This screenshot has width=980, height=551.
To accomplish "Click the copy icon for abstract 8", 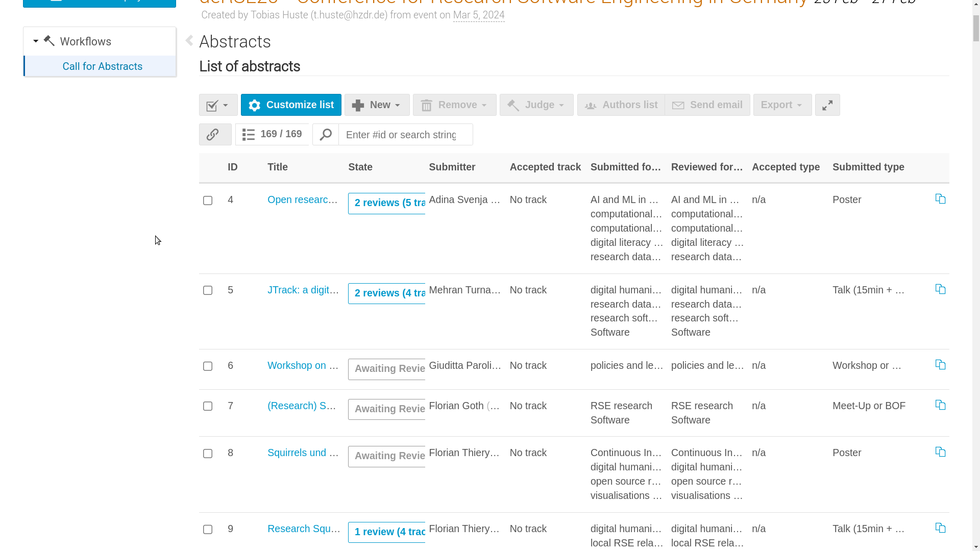I will (x=940, y=452).
